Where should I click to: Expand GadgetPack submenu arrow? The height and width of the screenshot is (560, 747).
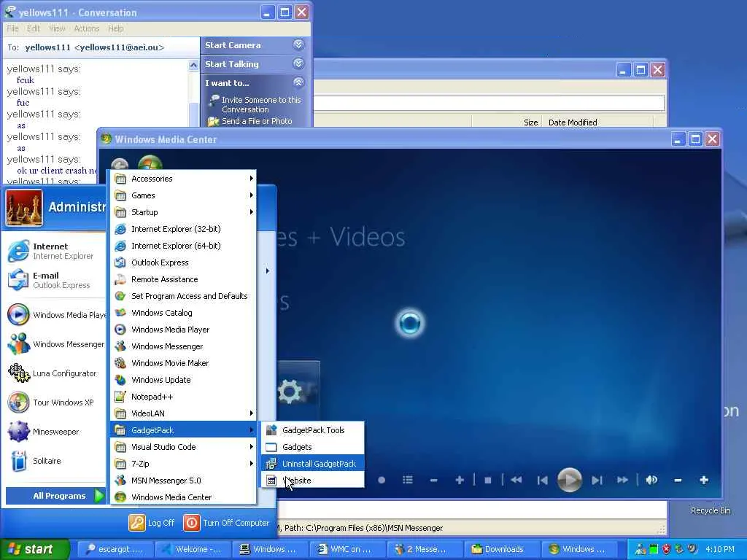tap(252, 430)
